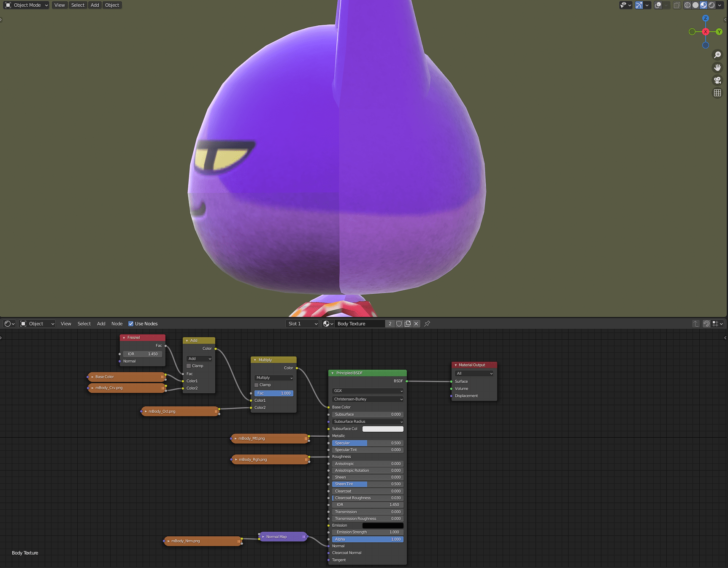Open the Object Mode dropdown
This screenshot has height=568, width=728.
click(x=27, y=5)
